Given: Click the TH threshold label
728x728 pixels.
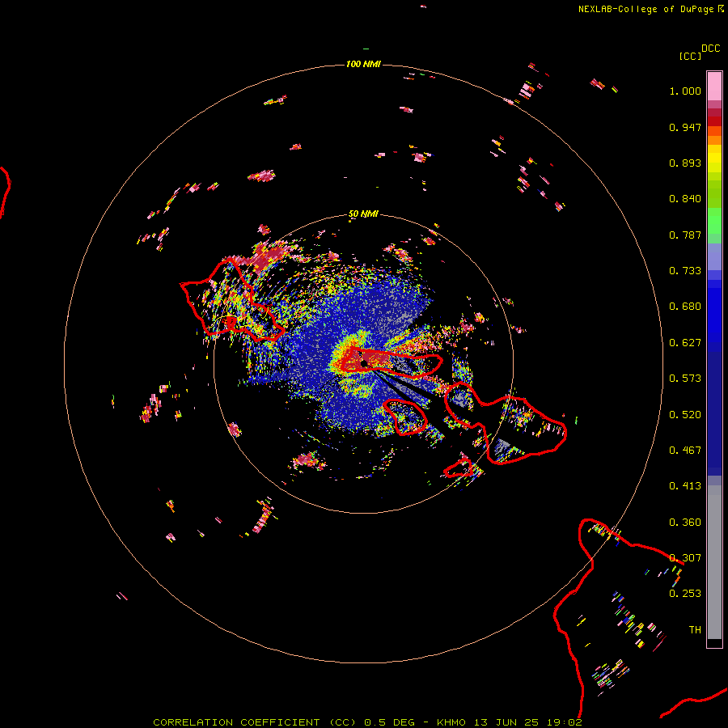Looking at the screenshot, I should 695,630.
